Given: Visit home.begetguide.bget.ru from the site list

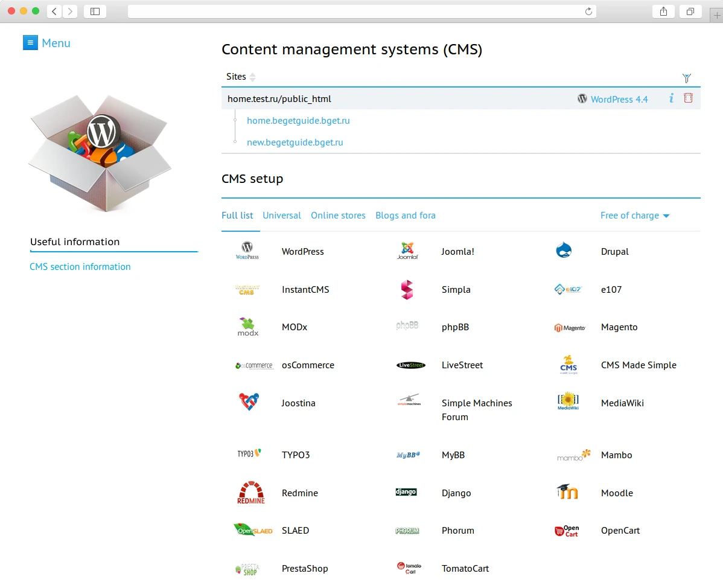Looking at the screenshot, I should click(x=298, y=120).
